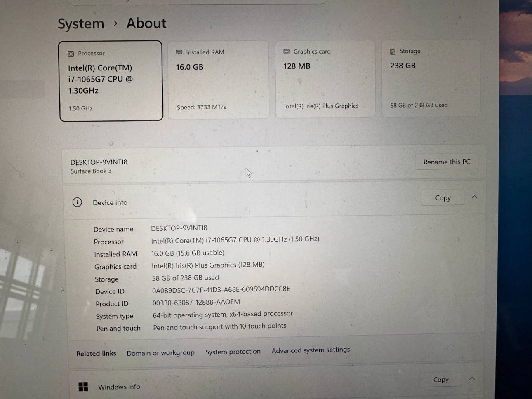Select the Processor summary card

[x=111, y=81]
